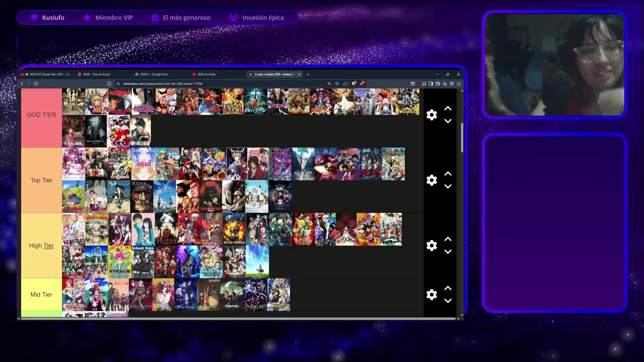Switch to the NCS Kawaii Mix tab
Image resolution: width=644 pixels, height=362 pixels.
click(46, 74)
